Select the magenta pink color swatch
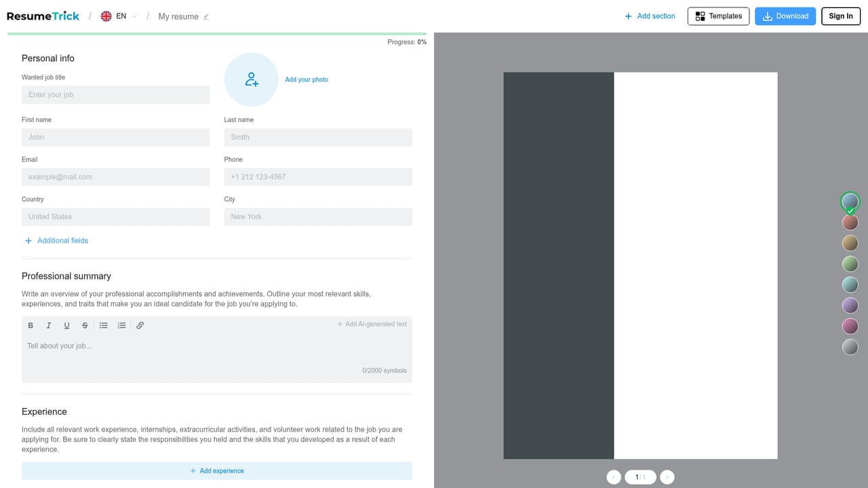The image size is (868, 488). point(850,326)
